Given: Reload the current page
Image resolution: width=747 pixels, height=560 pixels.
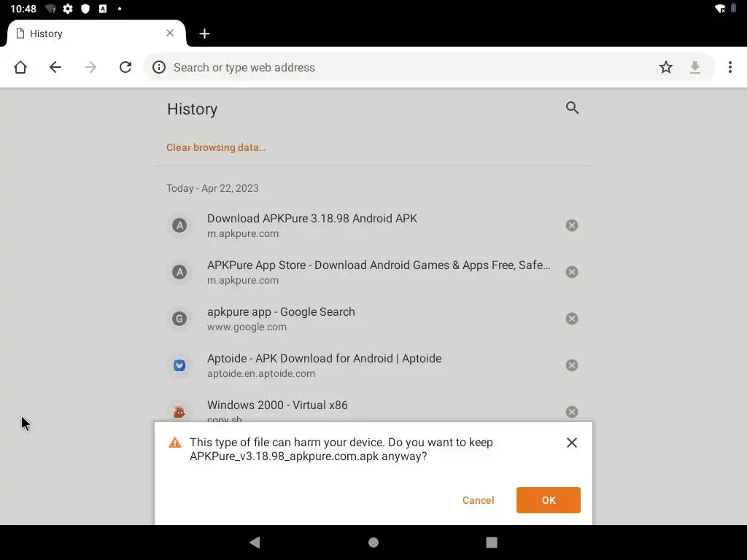Looking at the screenshot, I should (x=125, y=67).
